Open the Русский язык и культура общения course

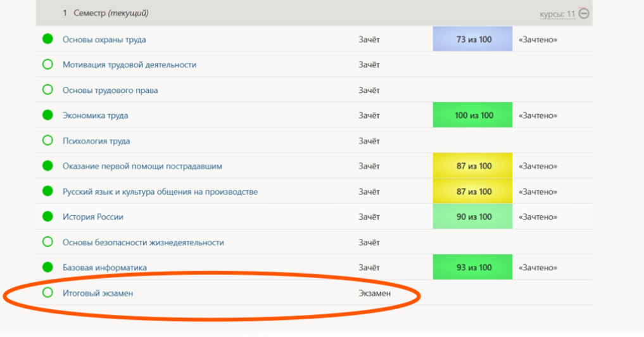point(160,192)
